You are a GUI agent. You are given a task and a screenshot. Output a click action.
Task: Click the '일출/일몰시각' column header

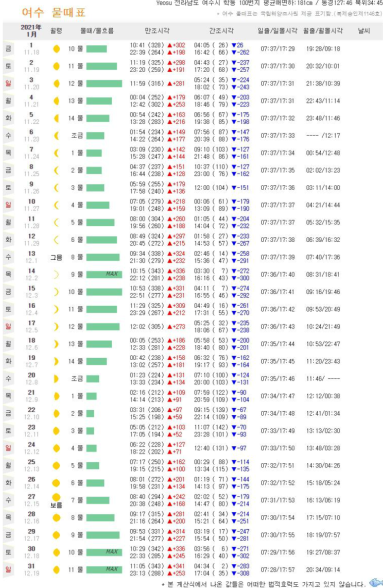pyautogui.click(x=277, y=31)
